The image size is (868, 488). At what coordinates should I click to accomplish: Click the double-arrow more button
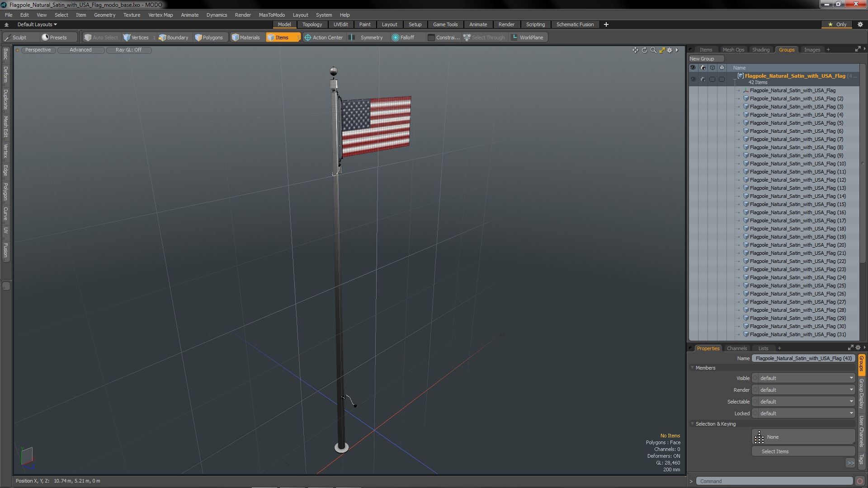[850, 463]
